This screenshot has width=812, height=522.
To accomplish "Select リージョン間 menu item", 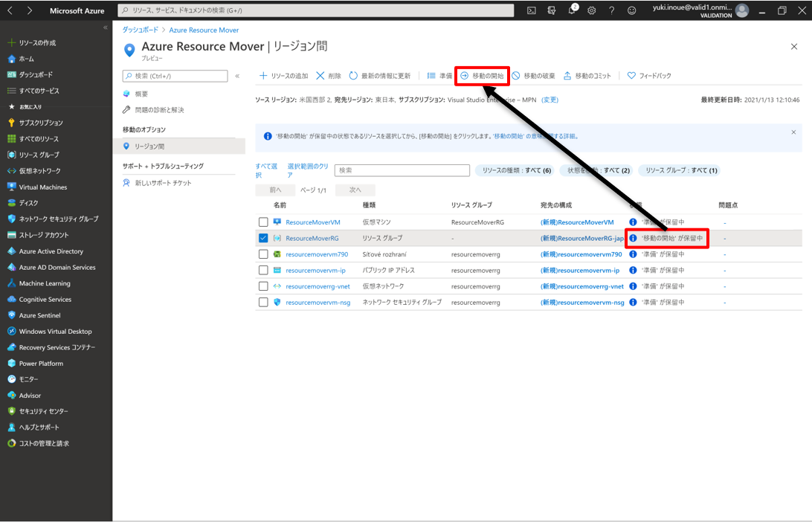I will click(178, 146).
